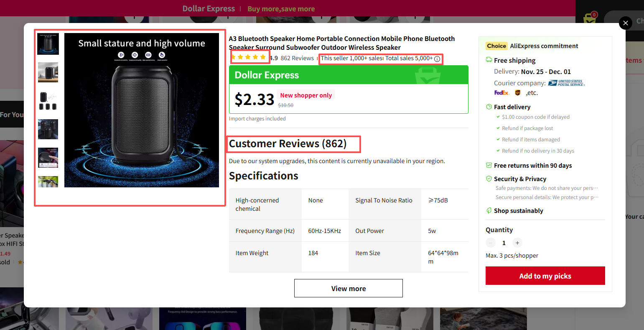The image size is (644, 330).
Task: Click the Security & Privacy shield icon
Action: [x=489, y=179]
